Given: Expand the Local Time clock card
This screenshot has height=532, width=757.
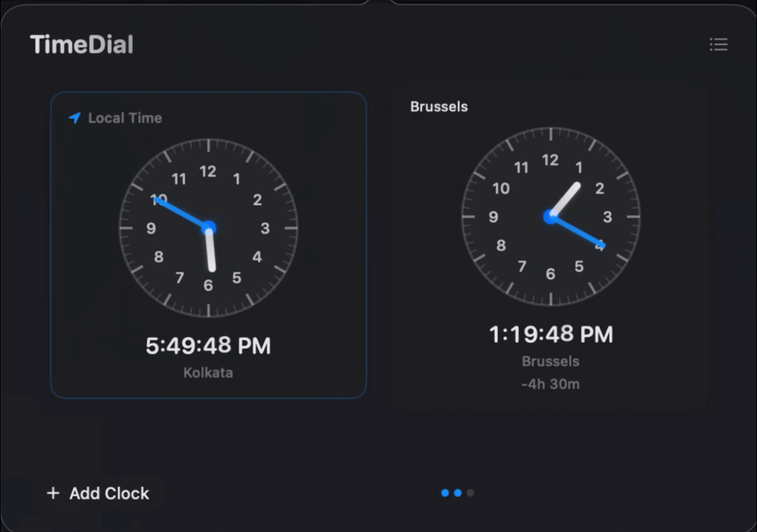Looking at the screenshot, I should pos(208,244).
